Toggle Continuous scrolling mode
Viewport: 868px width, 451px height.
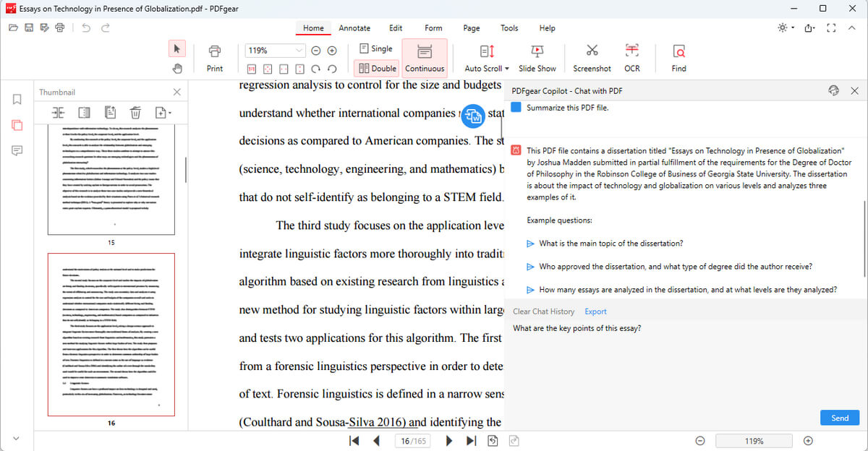425,58
